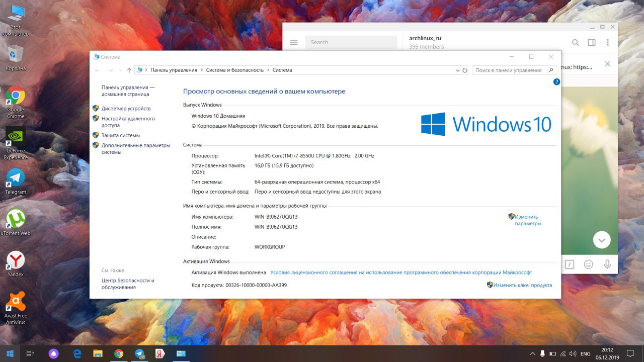Image resolution: width=644 pixels, height=362 pixels.
Task: Open battery status in system tray
Action: pos(552,353)
